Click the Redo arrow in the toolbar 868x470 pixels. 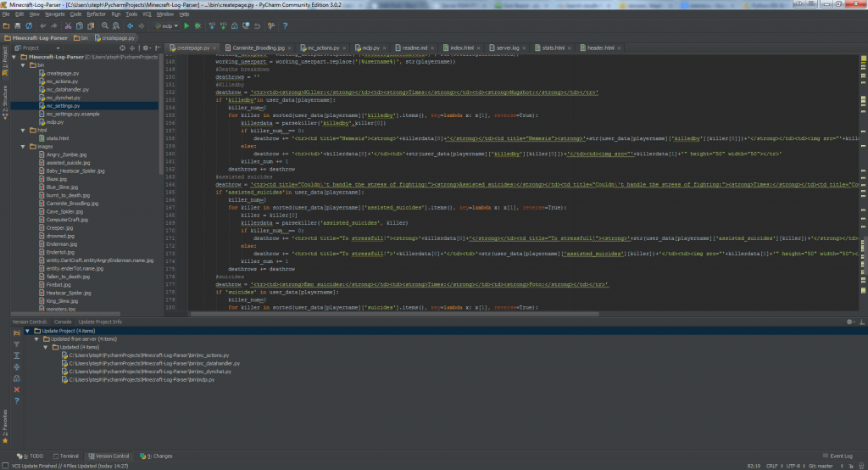pos(53,25)
